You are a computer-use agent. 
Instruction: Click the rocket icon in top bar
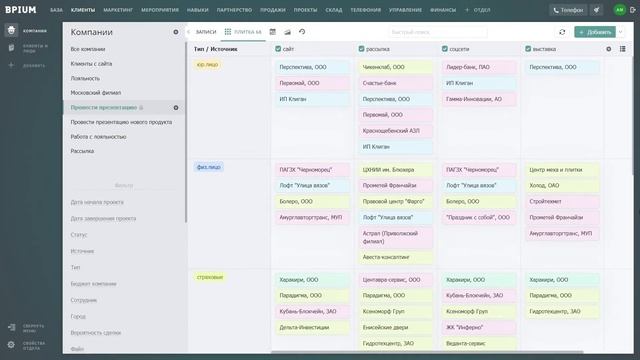point(597,10)
